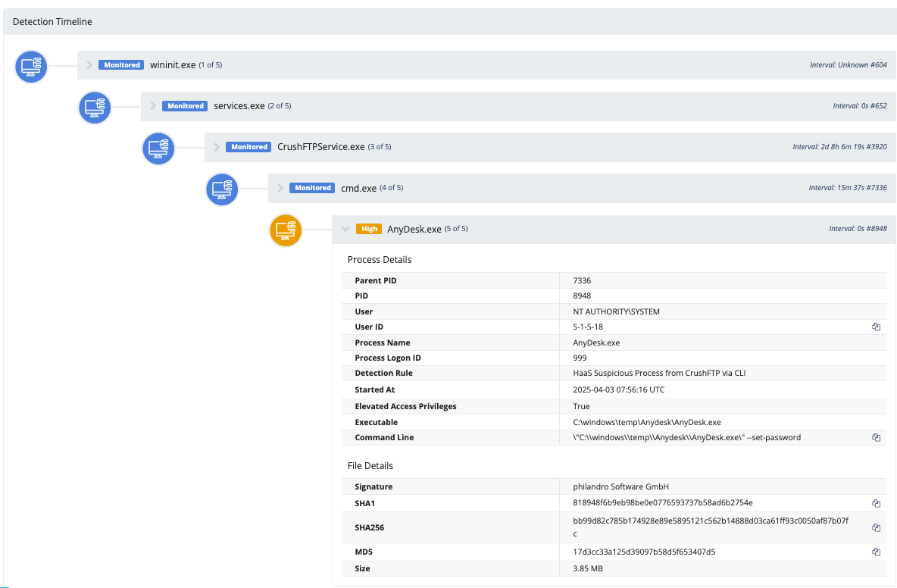Expand the cmd.exe timeline entry
Image resolution: width=897 pixels, height=588 pixels.
coord(280,188)
